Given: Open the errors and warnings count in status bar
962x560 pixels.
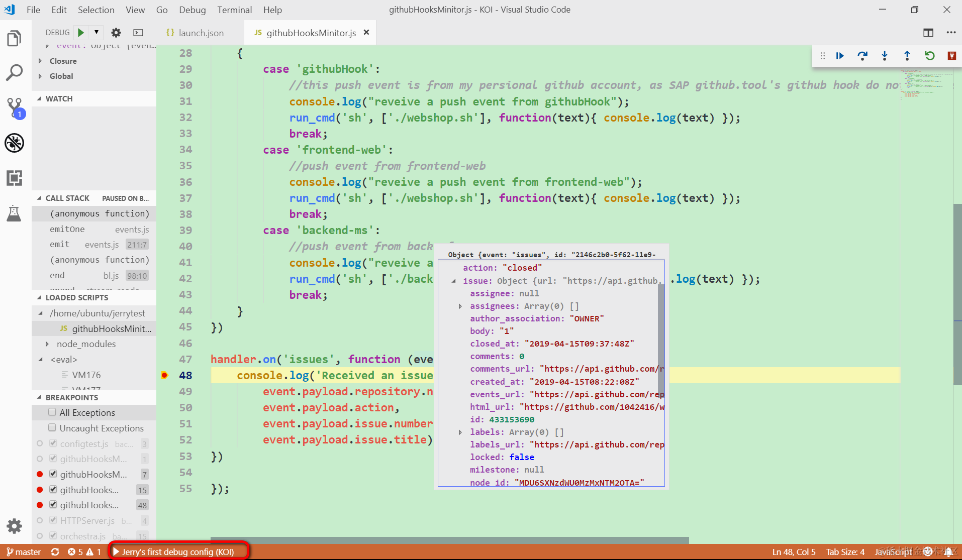Looking at the screenshot, I should pyautogui.click(x=84, y=551).
